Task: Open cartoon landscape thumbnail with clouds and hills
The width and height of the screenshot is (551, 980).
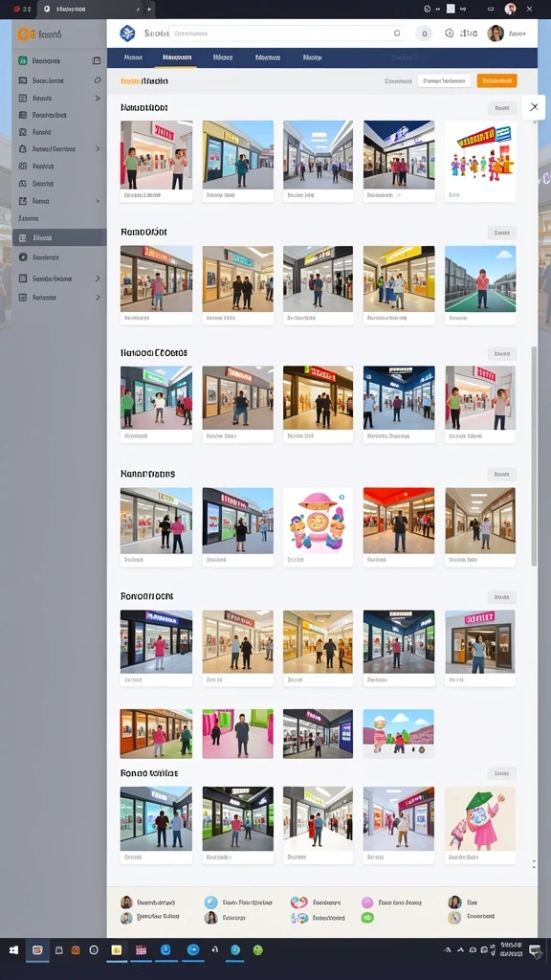Action: click(399, 734)
